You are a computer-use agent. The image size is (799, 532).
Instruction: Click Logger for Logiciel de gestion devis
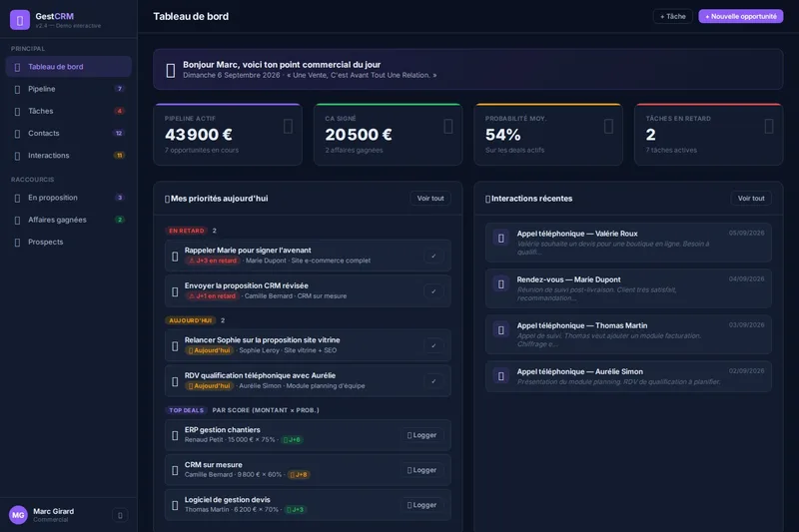click(421, 505)
